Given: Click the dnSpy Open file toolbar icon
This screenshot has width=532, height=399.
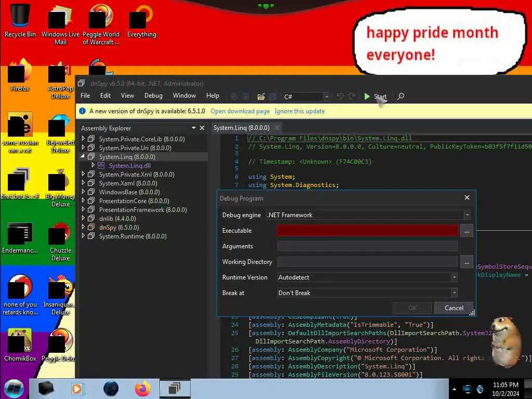Looking at the screenshot, I should pos(261,97).
